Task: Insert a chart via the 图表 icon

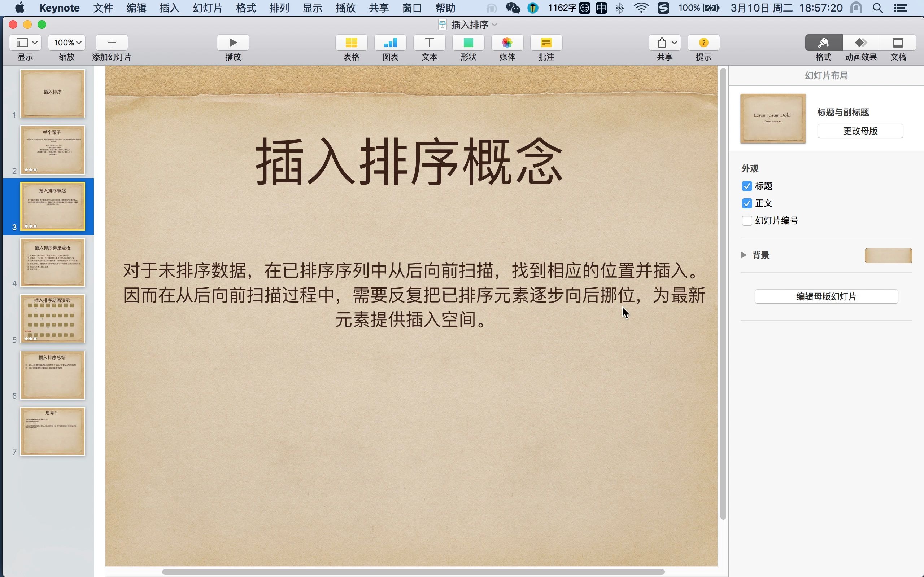Action: tap(389, 43)
